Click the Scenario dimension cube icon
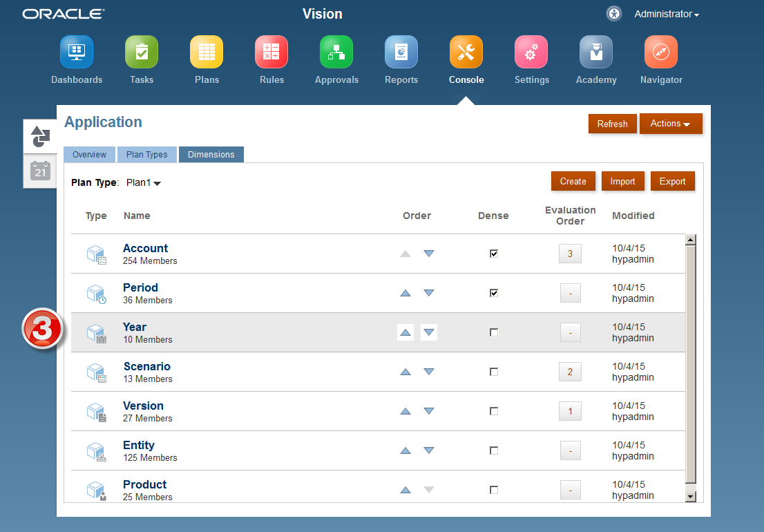 click(x=97, y=372)
